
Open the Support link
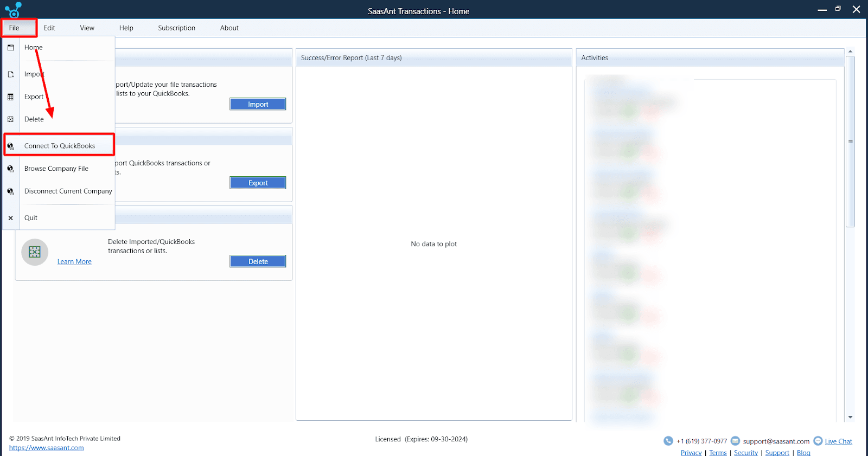(x=777, y=453)
